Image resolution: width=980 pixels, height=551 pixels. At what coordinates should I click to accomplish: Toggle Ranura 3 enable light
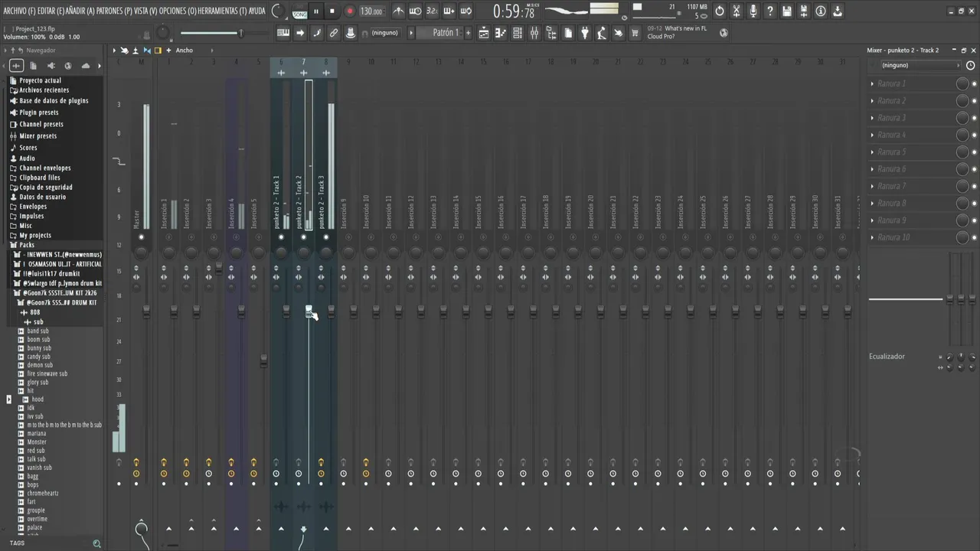(x=974, y=118)
